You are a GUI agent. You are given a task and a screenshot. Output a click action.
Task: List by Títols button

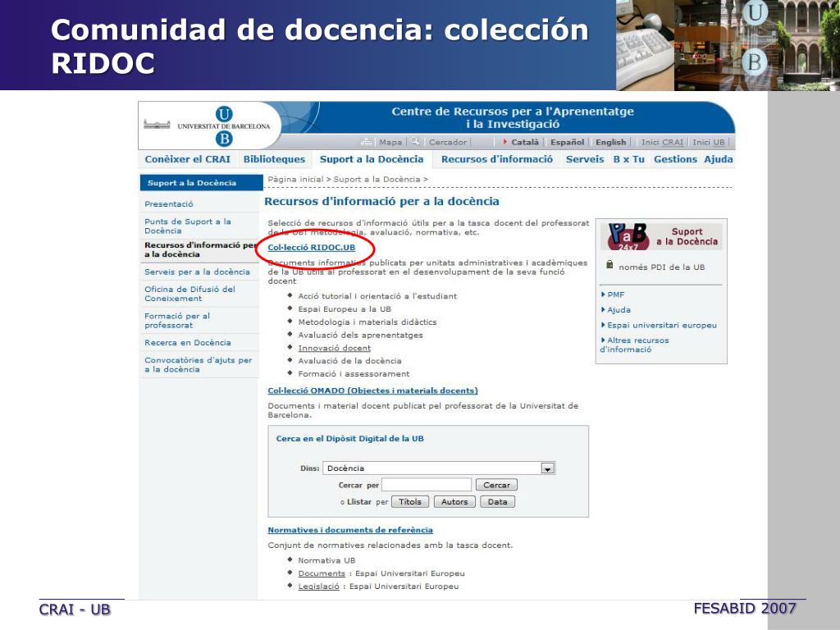[410, 502]
